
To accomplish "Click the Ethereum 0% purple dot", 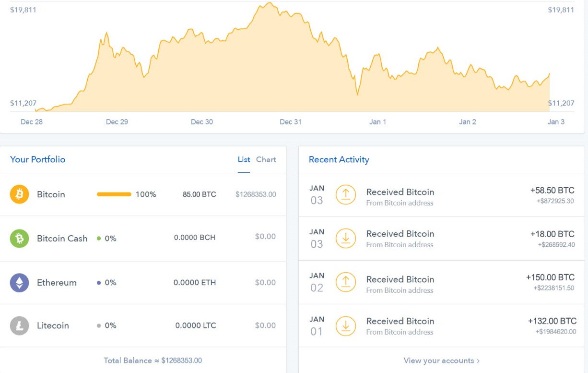I will click(99, 283).
